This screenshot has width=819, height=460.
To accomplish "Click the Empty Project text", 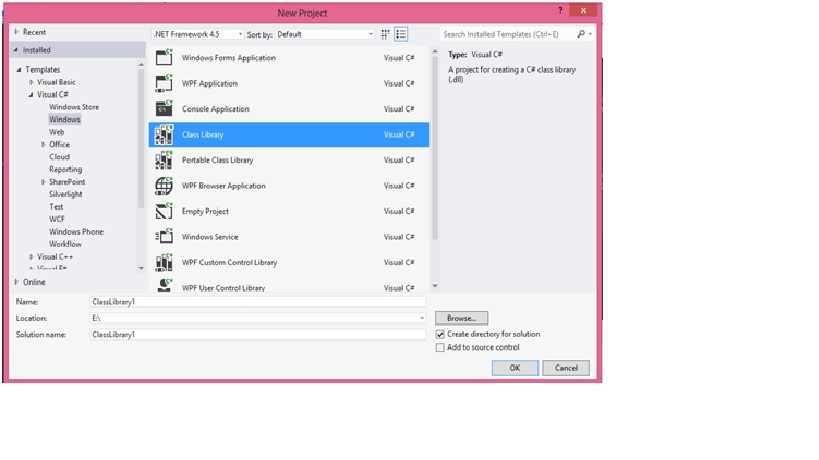I will click(205, 211).
